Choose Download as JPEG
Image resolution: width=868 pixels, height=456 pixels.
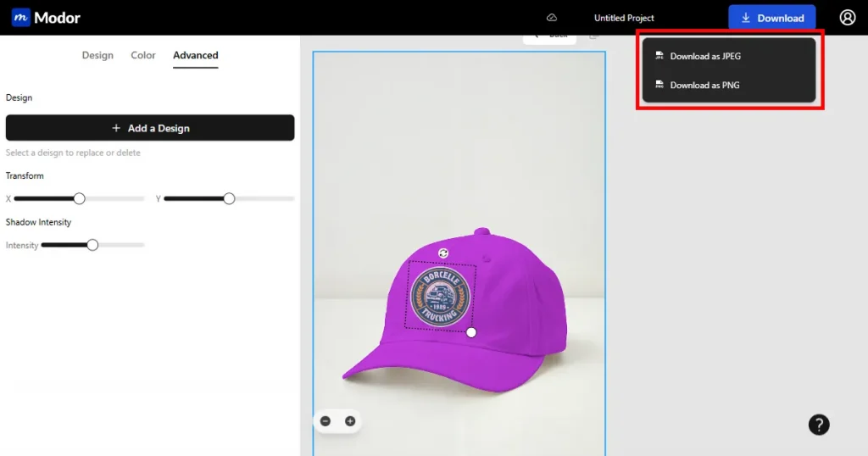(728, 56)
